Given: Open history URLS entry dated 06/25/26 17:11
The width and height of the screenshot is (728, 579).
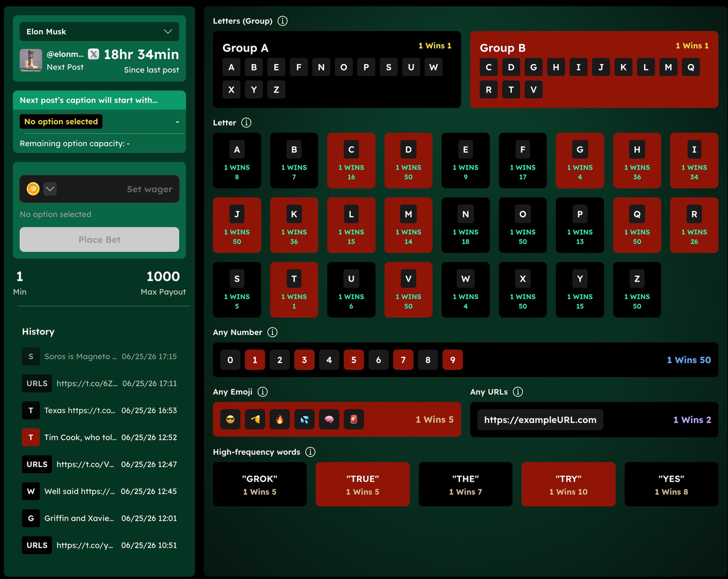Looking at the screenshot, I should 99,383.
